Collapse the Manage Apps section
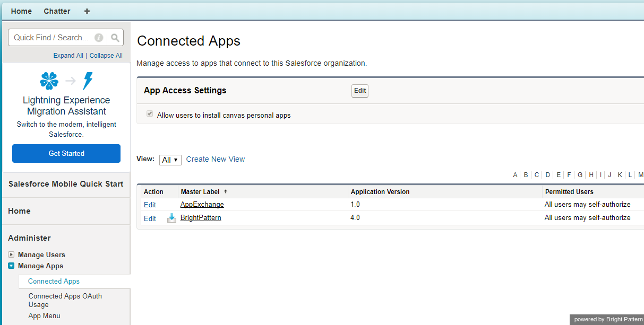This screenshot has width=644, height=325. point(11,266)
